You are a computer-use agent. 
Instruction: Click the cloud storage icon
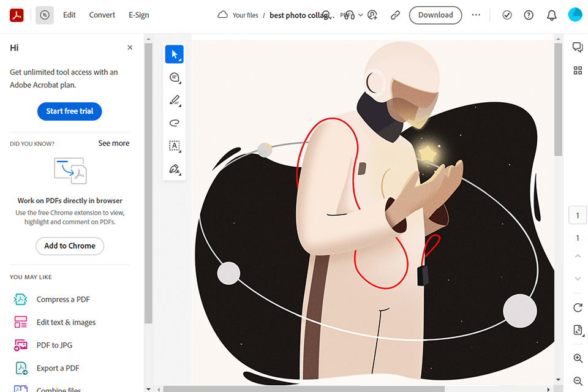pyautogui.click(x=222, y=15)
